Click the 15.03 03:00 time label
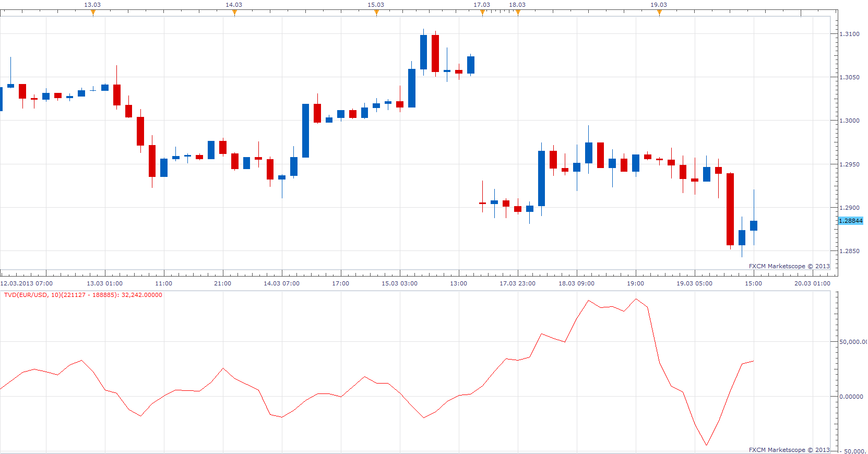The width and height of the screenshot is (868, 454). (x=399, y=283)
